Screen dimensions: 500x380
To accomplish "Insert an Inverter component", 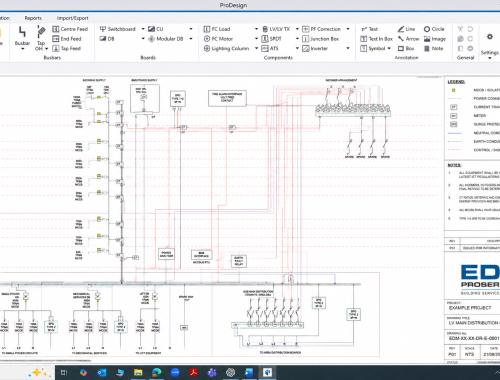I will click(x=315, y=48).
